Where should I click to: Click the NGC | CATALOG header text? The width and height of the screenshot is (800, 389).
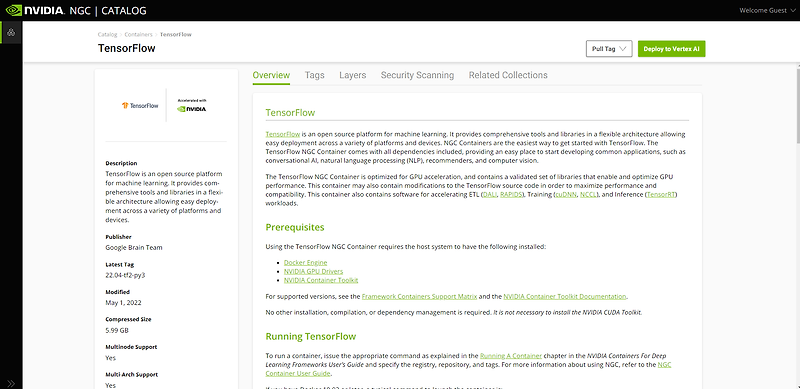click(108, 10)
